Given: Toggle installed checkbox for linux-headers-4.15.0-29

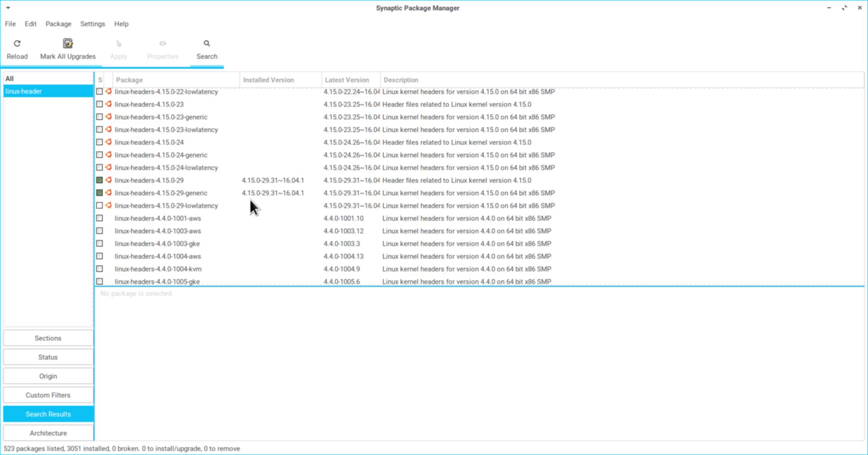Looking at the screenshot, I should 99,180.
